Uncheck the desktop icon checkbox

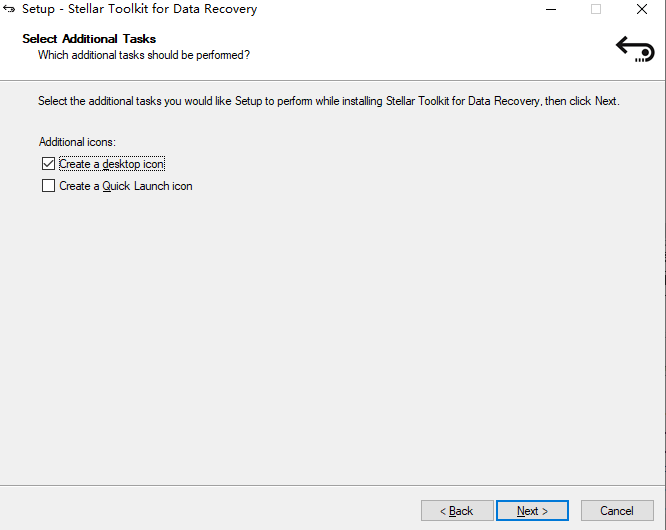(48, 164)
